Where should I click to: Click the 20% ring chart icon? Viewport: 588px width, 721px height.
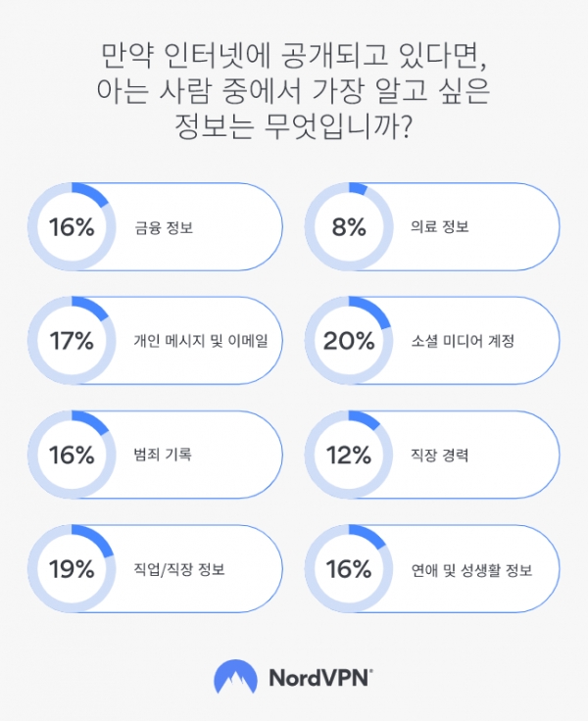349,340
